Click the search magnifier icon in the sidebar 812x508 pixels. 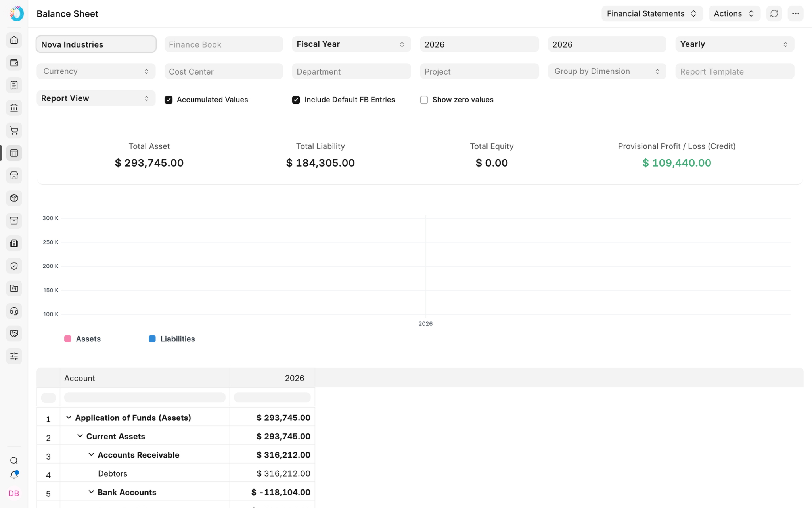click(14, 461)
